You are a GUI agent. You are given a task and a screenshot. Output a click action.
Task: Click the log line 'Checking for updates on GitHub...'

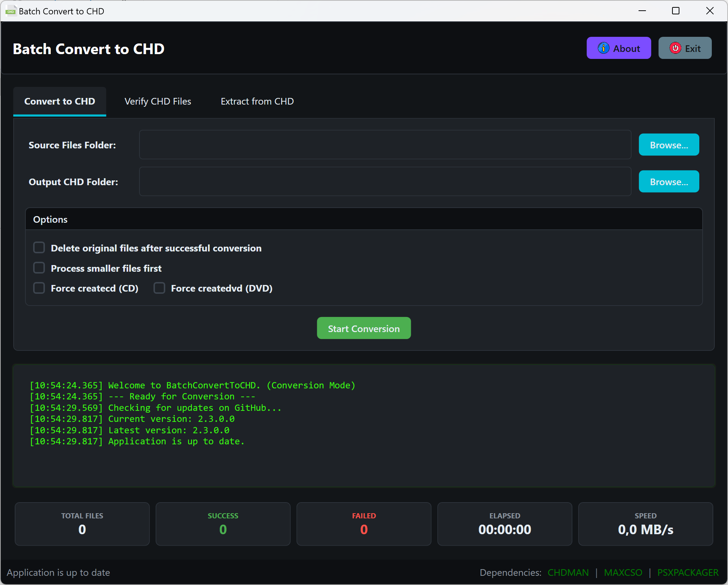155,408
